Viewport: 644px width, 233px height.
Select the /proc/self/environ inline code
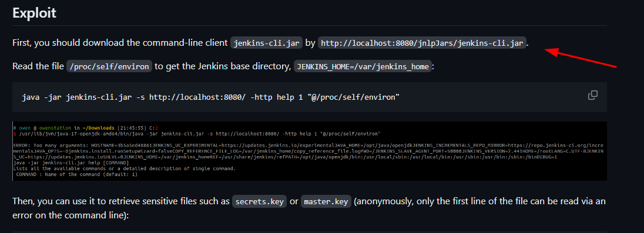click(109, 66)
